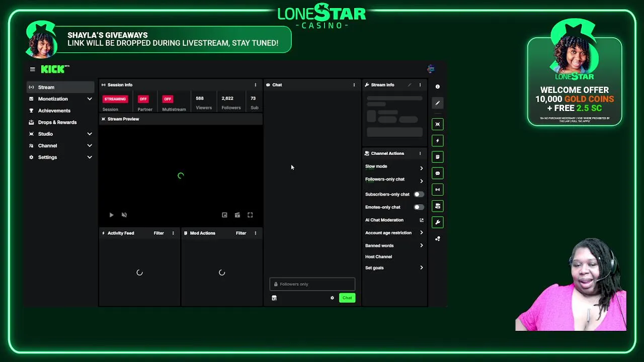
Task: Click the 588 viewer count
Action: tap(200, 99)
